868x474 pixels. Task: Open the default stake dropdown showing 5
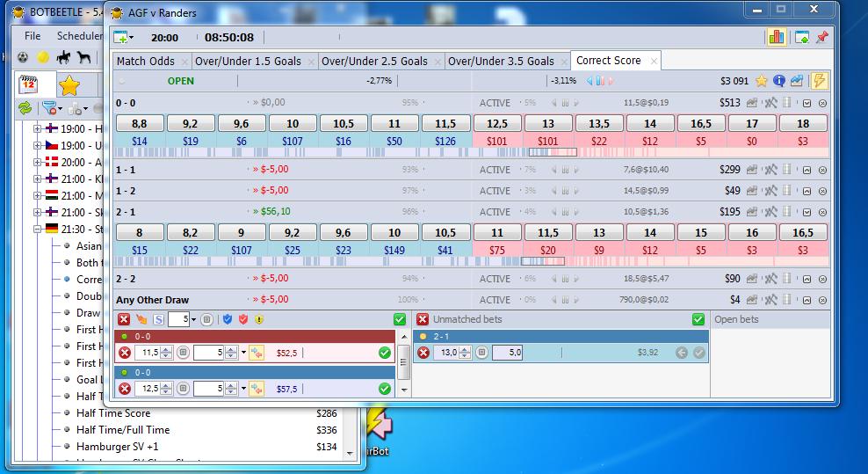(x=193, y=319)
